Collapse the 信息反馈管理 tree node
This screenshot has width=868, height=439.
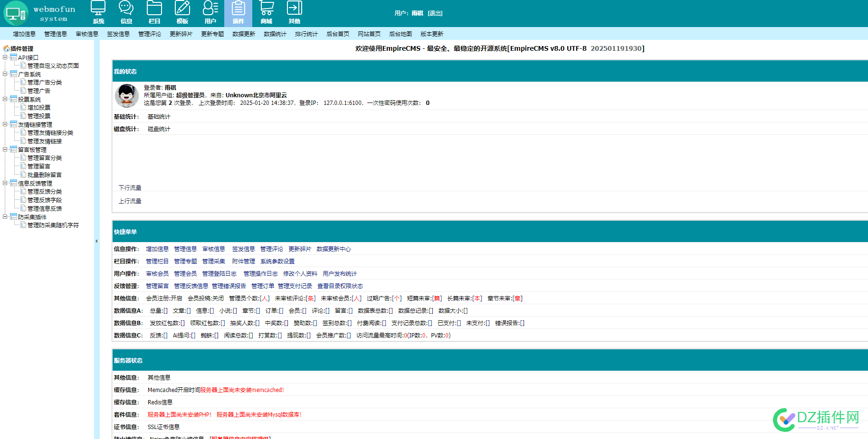tap(5, 183)
